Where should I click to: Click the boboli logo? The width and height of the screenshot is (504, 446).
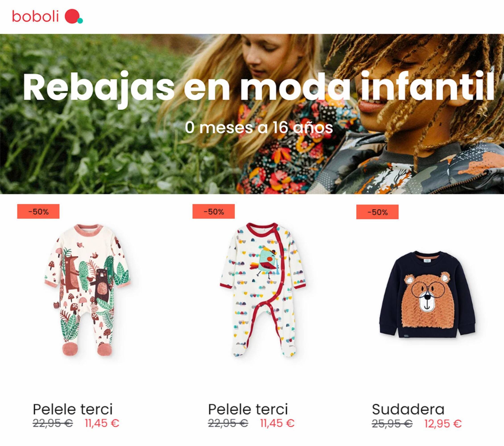coord(47,16)
